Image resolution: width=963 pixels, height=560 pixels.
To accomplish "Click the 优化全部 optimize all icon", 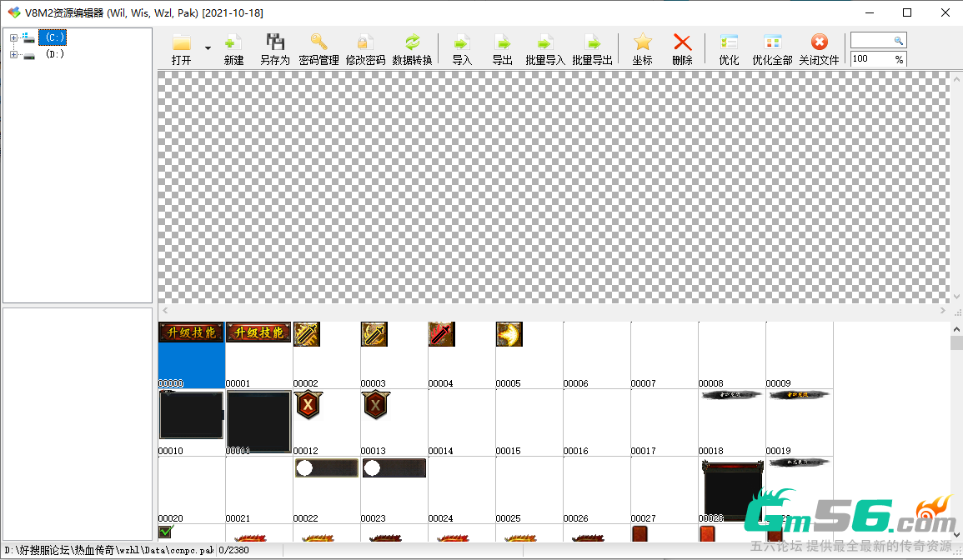I will pos(773,42).
